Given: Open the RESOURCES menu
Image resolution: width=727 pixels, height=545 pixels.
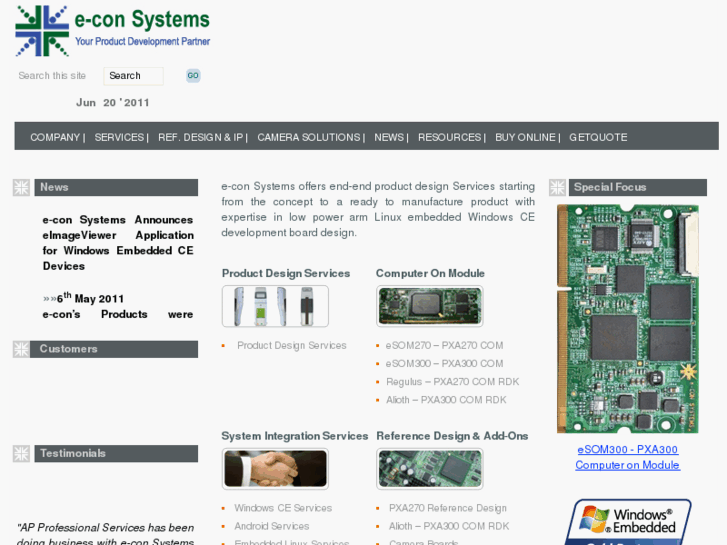Looking at the screenshot, I should point(449,137).
